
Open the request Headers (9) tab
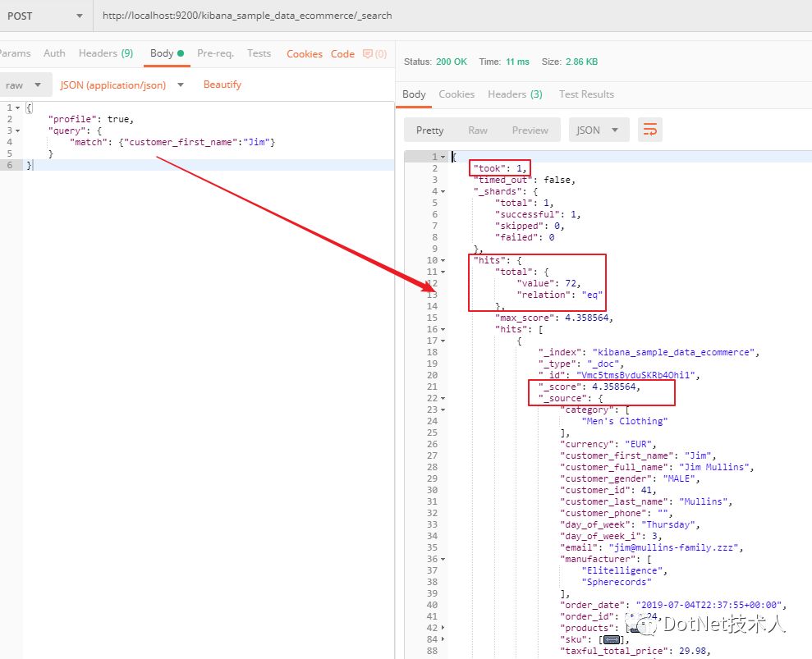(x=106, y=53)
